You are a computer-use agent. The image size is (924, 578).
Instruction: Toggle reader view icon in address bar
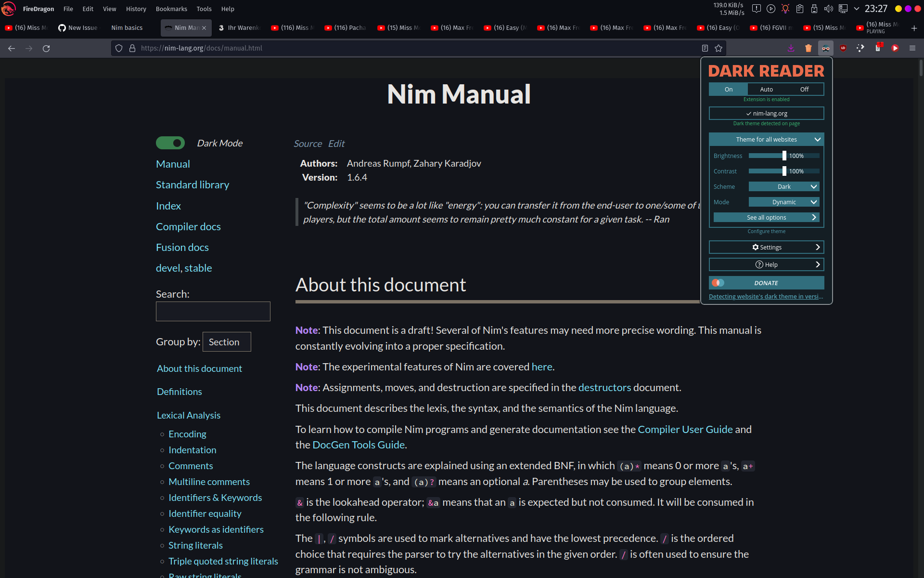705,48
